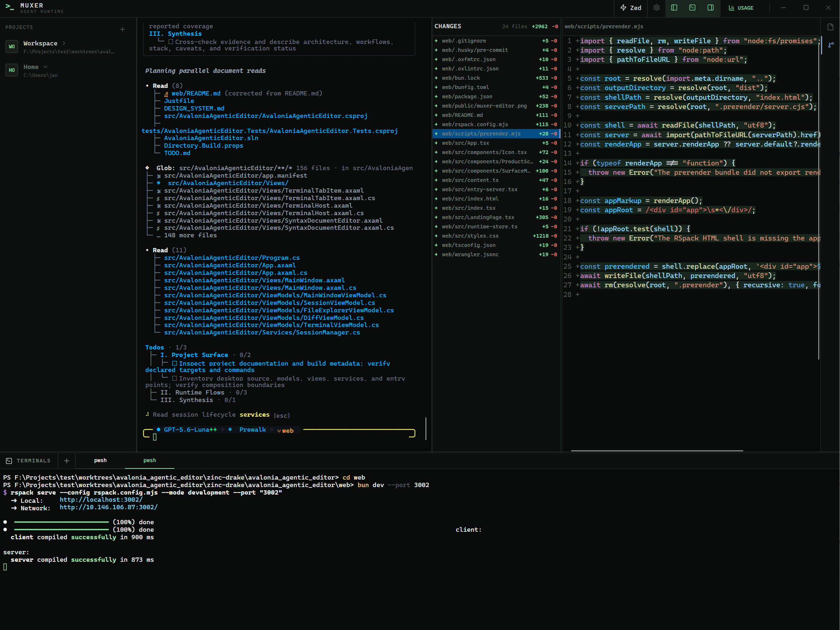Click the diamond icon beside Glob entry

click(x=147, y=168)
